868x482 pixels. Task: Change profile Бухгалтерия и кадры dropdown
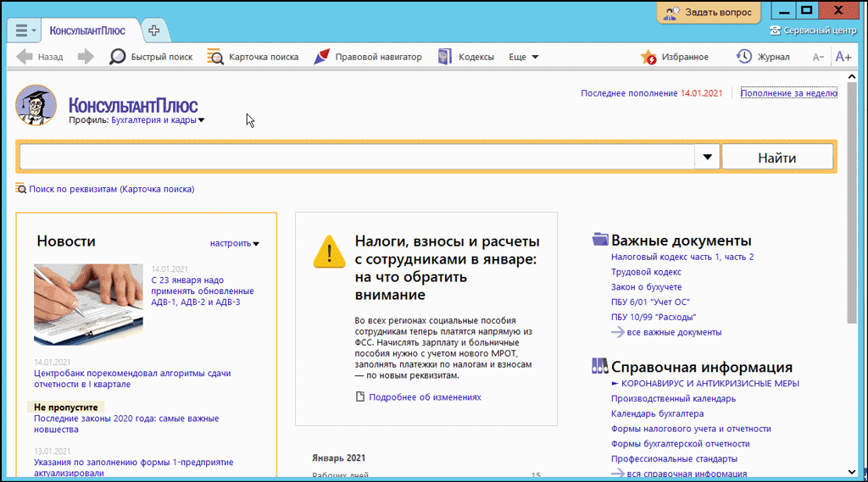(158, 120)
